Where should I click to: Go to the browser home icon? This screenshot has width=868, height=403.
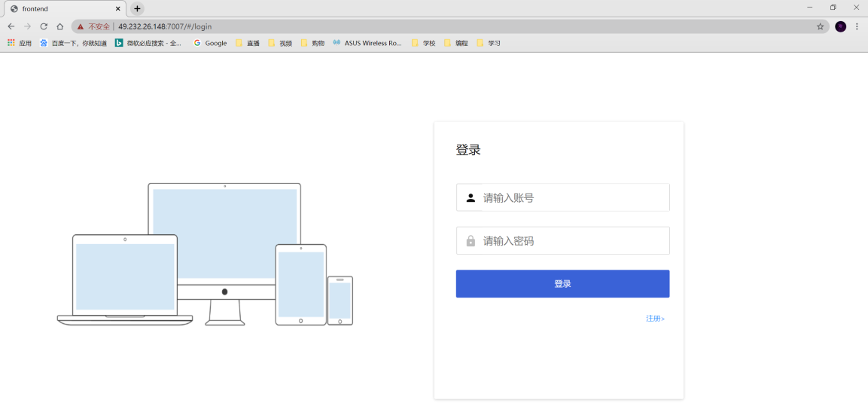point(59,26)
